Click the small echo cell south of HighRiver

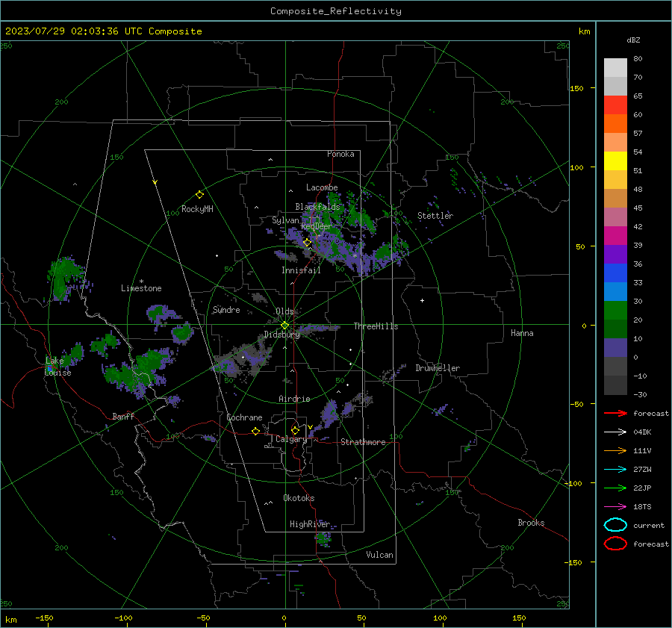323,539
